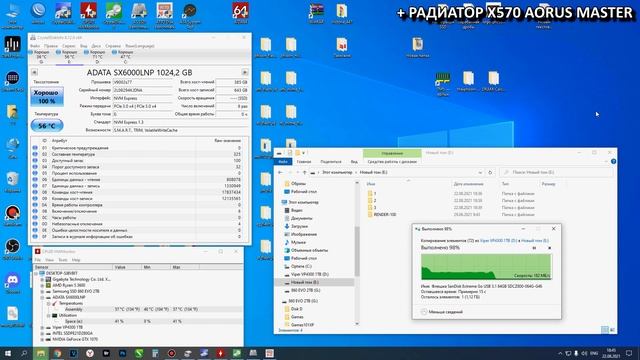Open Язык(Language) menu in CrystalDiskInfo
This screenshot has width=640, height=360.
pos(140,46)
